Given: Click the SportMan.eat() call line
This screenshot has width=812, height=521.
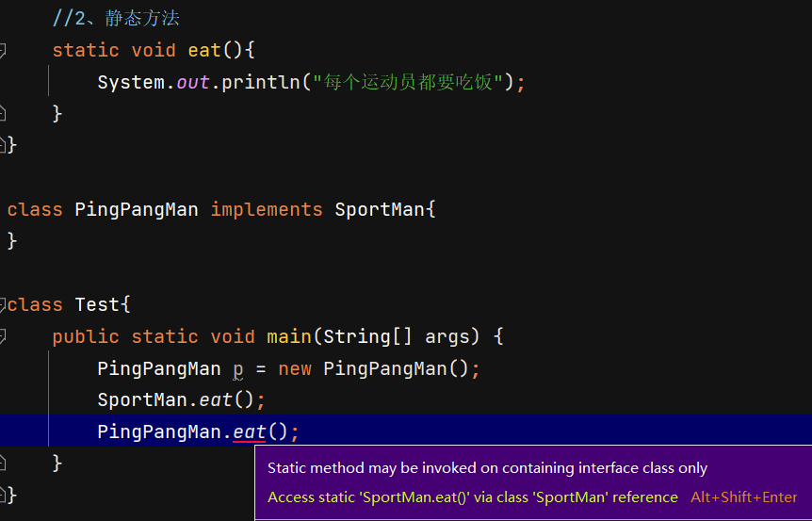Looking at the screenshot, I should 181,399.
